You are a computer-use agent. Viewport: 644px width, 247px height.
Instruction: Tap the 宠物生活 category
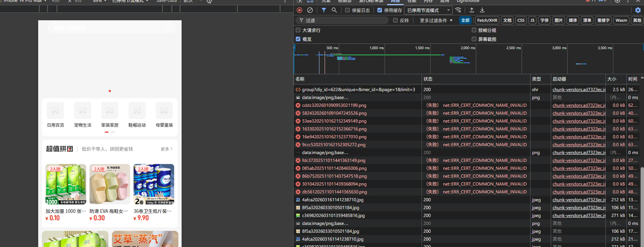(83, 115)
